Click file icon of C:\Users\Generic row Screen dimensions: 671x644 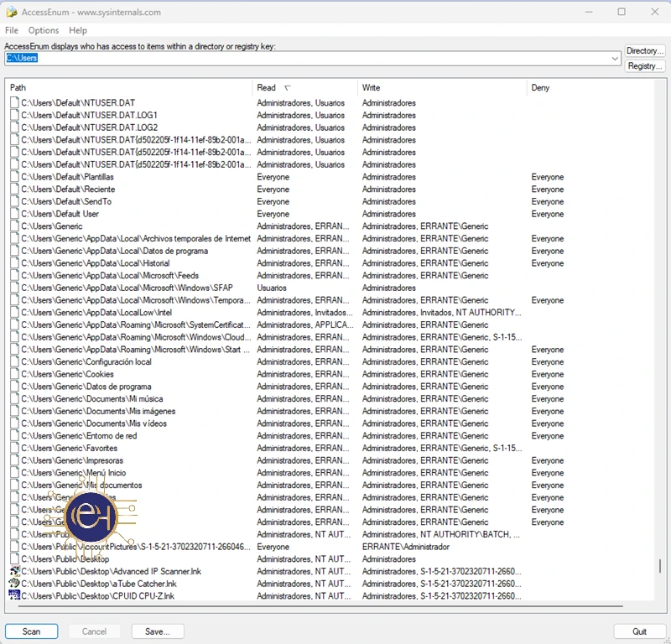point(14,226)
